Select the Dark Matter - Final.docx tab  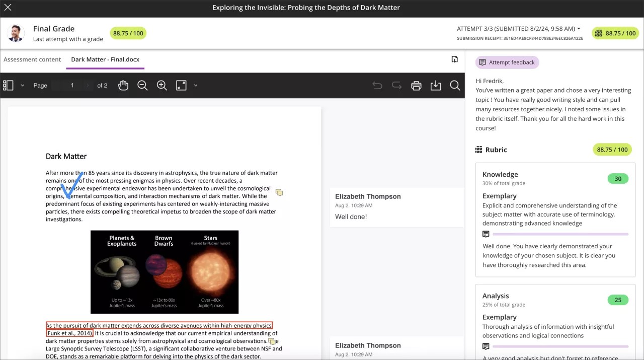click(105, 59)
